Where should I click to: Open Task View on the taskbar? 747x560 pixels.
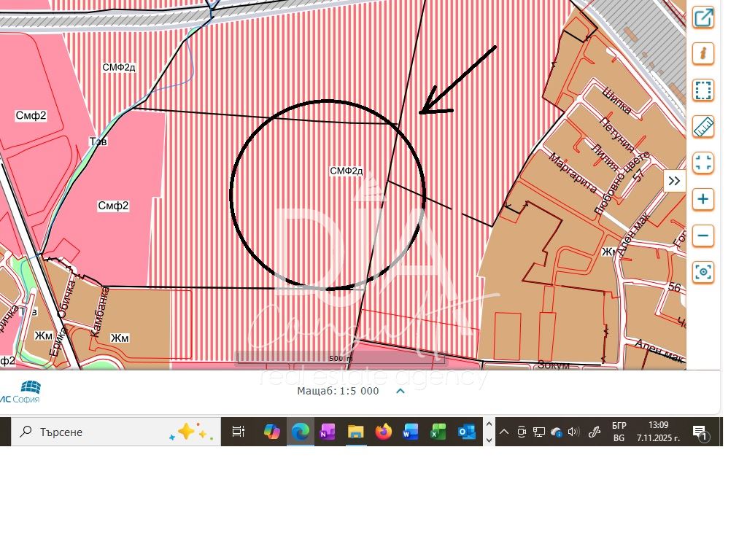239,432
